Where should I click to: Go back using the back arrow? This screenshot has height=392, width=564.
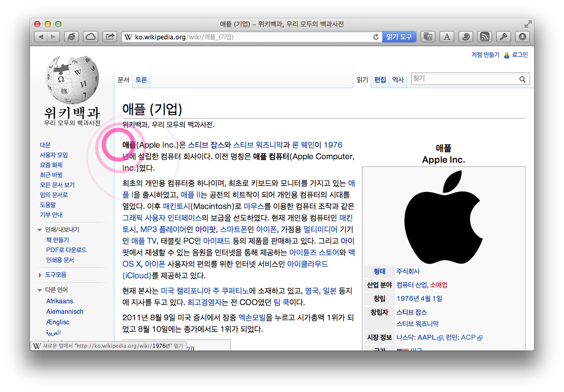(x=40, y=37)
